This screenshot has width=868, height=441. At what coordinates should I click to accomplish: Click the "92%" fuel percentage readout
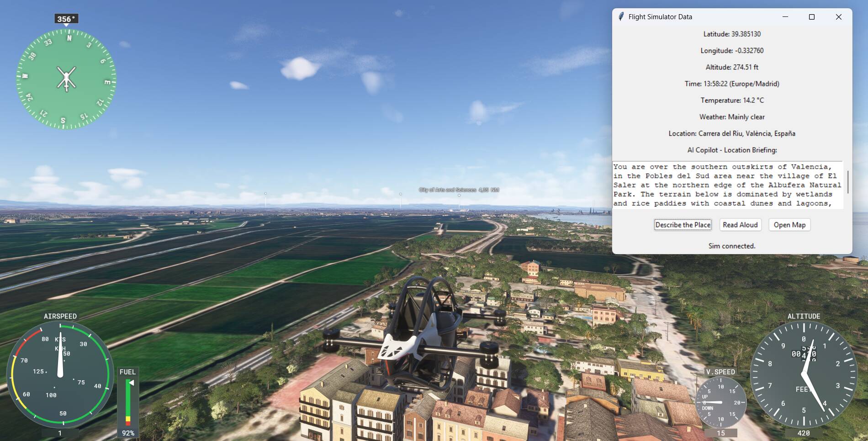point(128,433)
